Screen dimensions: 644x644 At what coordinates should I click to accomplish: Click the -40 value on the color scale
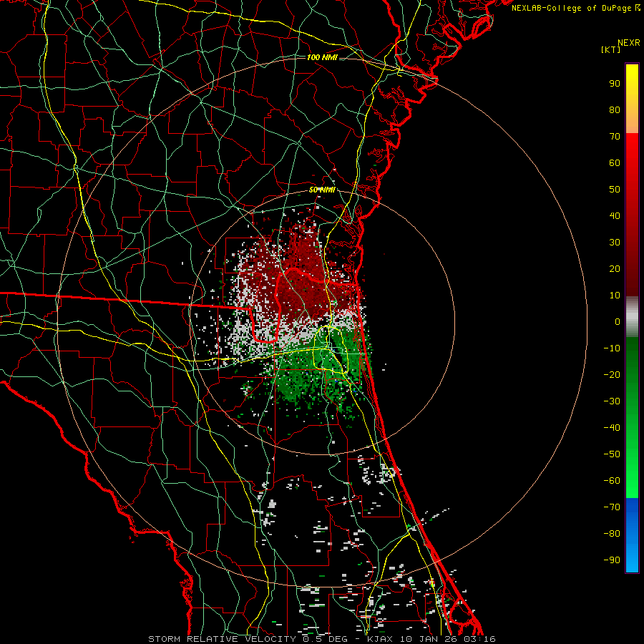[612, 428]
